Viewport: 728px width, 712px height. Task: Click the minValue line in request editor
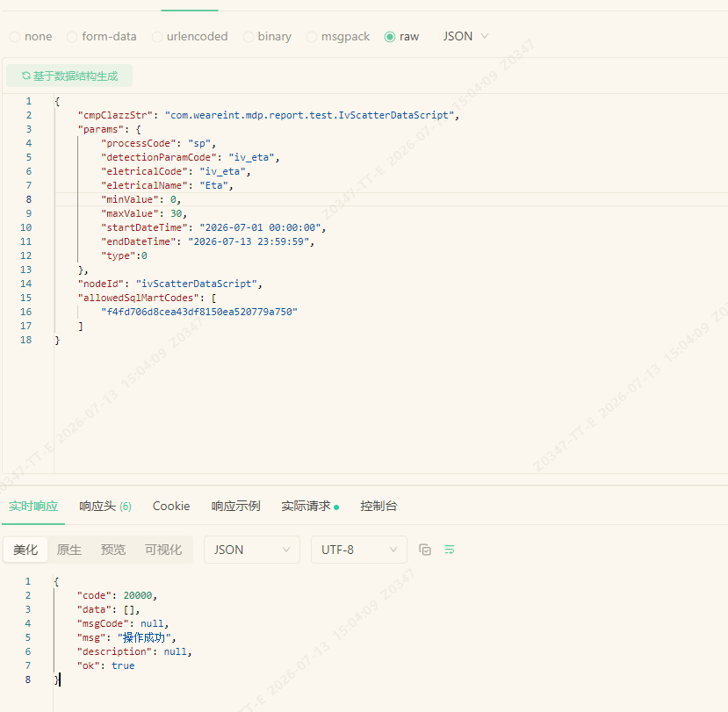pyautogui.click(x=391, y=199)
